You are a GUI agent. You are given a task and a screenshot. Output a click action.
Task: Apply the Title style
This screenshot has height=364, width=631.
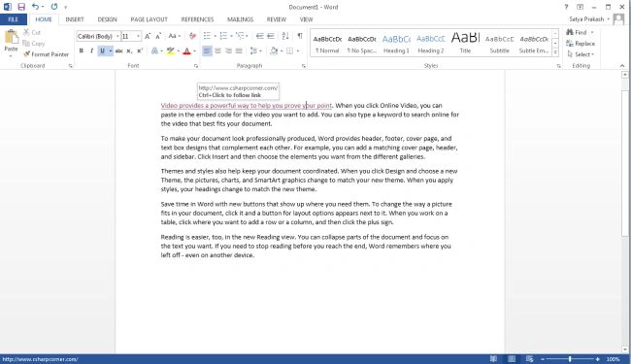pyautogui.click(x=465, y=44)
